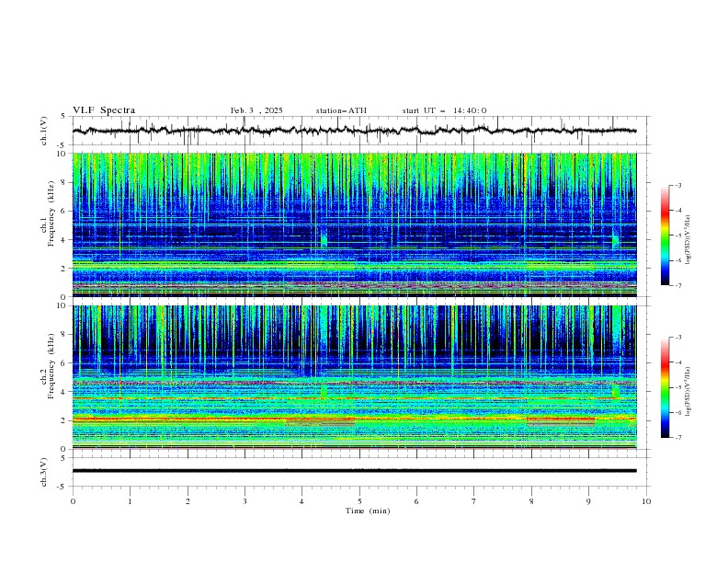Click time axis tick label "9"
Image resolution: width=728 pixels, height=563 pixels.
coord(588,501)
